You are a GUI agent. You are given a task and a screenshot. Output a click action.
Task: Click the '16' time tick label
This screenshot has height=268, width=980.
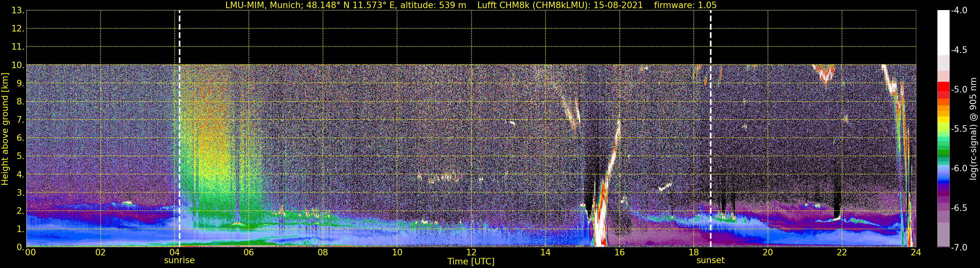click(x=619, y=252)
